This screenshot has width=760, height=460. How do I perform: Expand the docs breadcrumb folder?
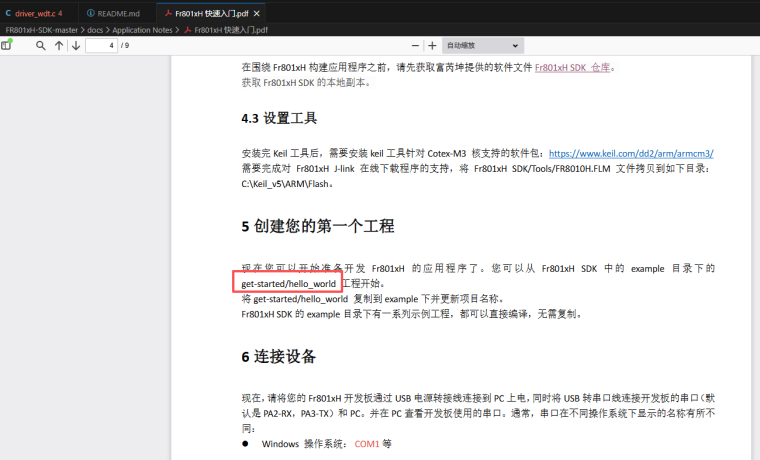coord(95,30)
